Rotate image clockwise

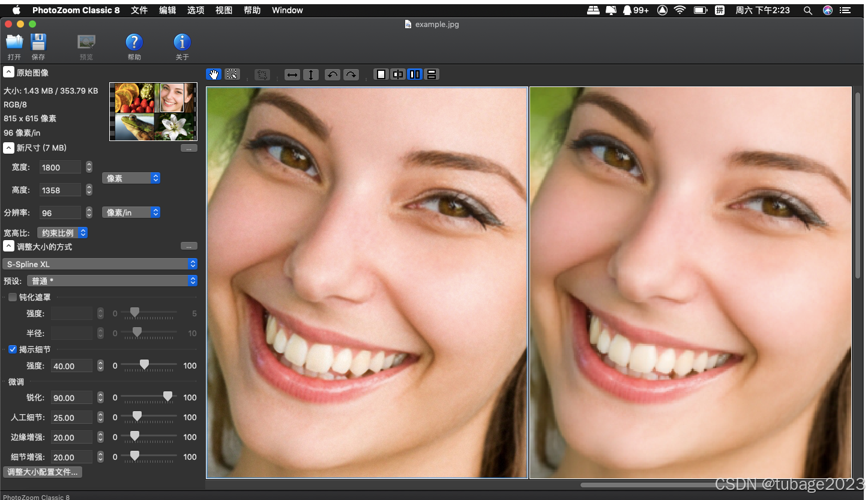tap(351, 74)
